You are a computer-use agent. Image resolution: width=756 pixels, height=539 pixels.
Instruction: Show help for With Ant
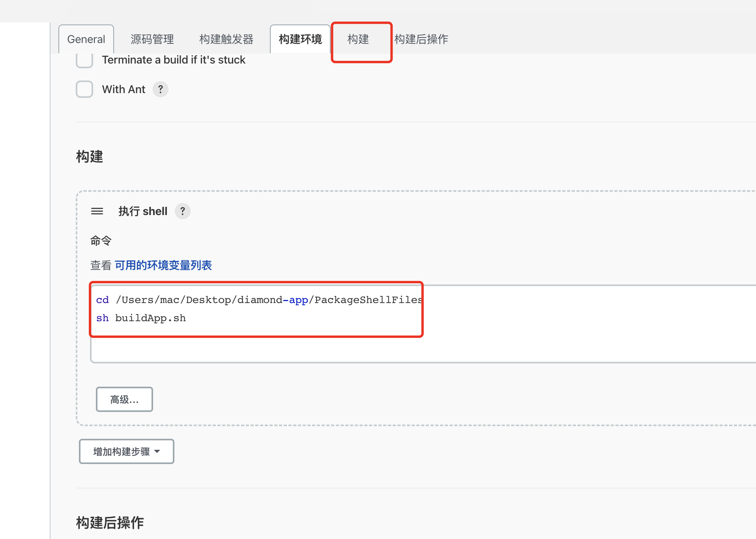click(x=161, y=89)
